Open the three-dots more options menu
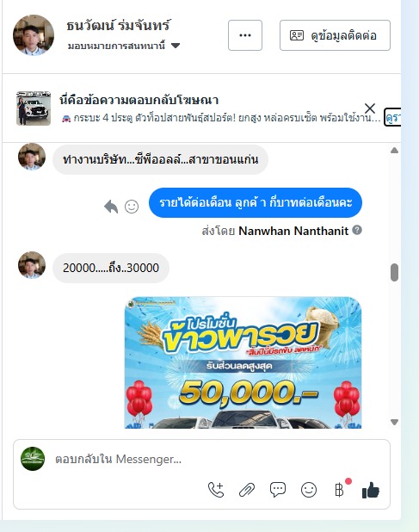The height and width of the screenshot is (532, 419). [x=245, y=35]
